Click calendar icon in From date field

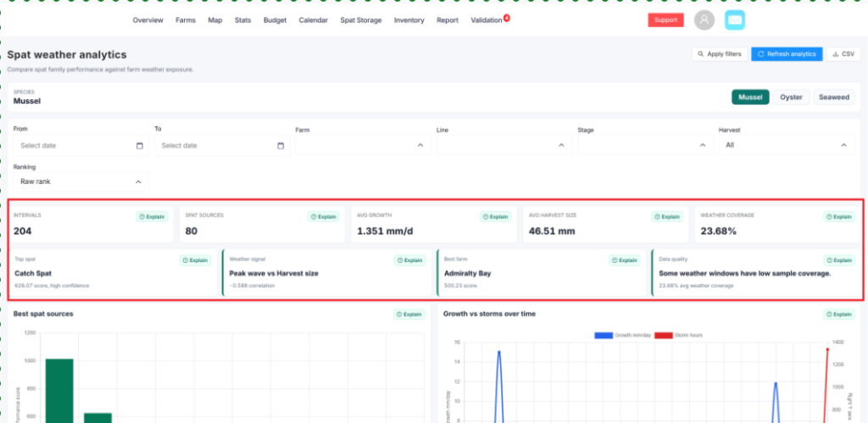click(x=140, y=146)
